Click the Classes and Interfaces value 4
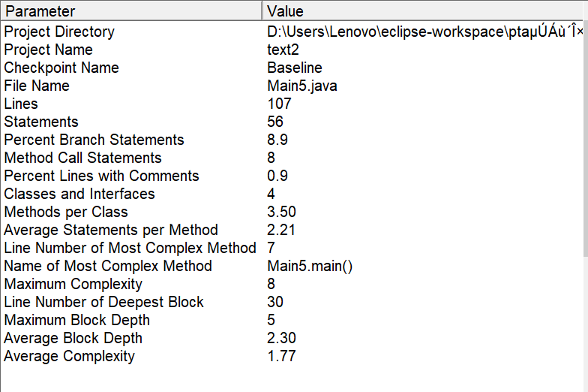 tap(271, 194)
